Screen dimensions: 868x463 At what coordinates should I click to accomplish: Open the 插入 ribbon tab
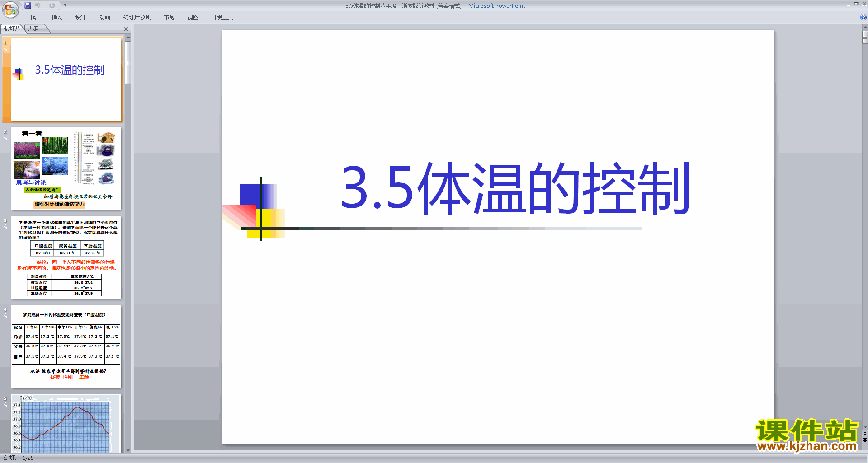pos(57,18)
